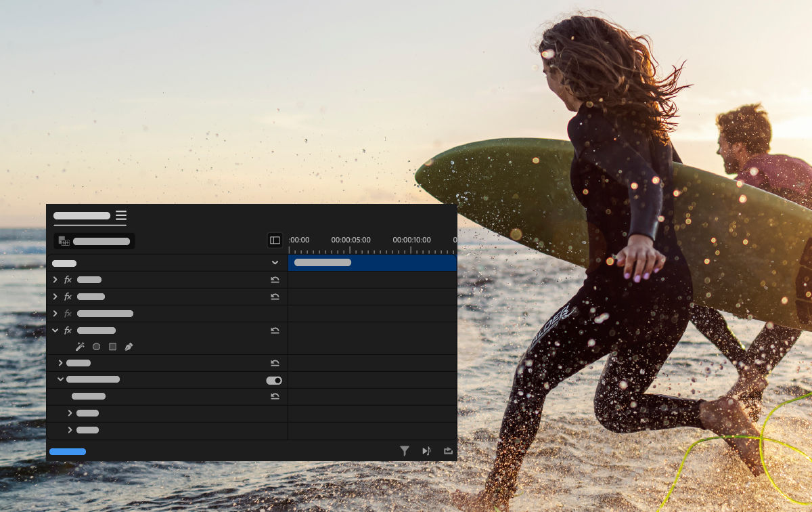Collapse the expanded fx effect with mask tools
The height and width of the screenshot is (512, 812).
[55, 330]
